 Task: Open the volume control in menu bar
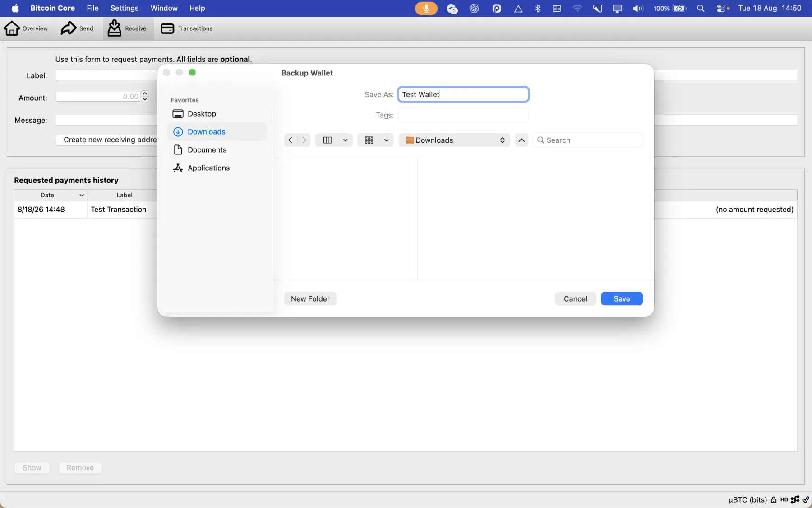637,8
